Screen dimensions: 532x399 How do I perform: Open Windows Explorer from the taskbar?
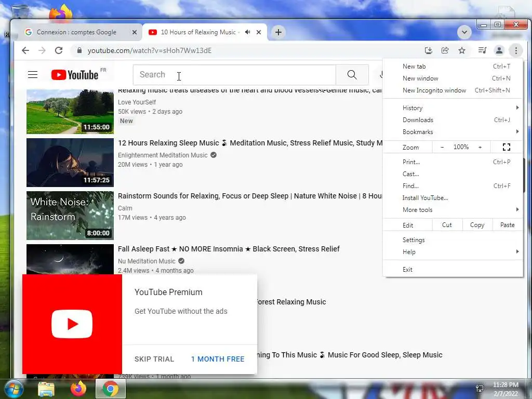click(x=46, y=389)
